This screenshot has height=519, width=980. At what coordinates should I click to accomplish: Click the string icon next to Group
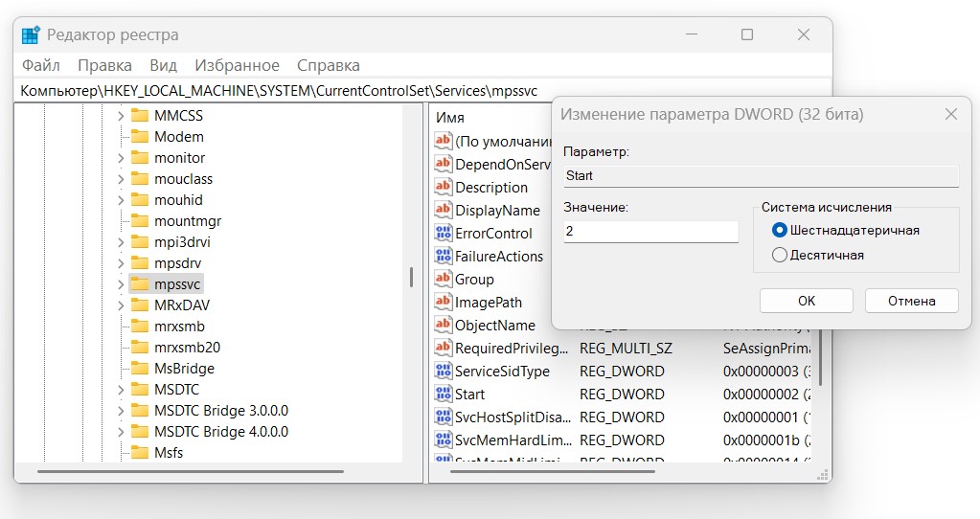point(444,279)
